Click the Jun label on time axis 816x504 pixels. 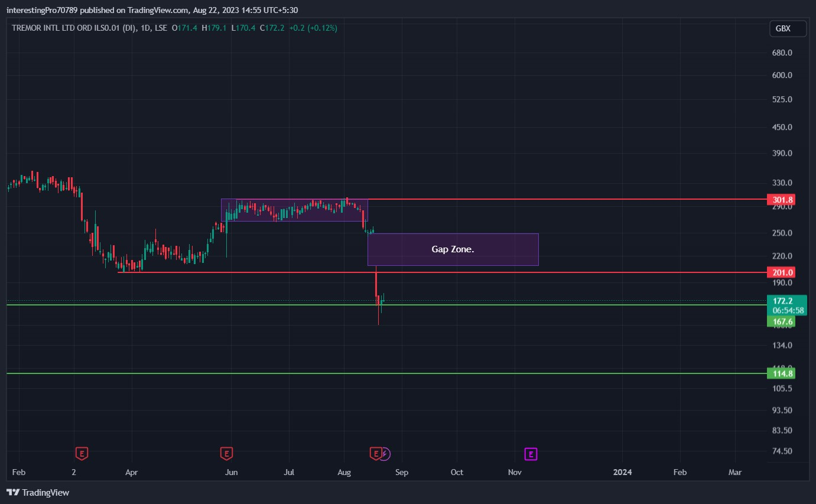[232, 472]
